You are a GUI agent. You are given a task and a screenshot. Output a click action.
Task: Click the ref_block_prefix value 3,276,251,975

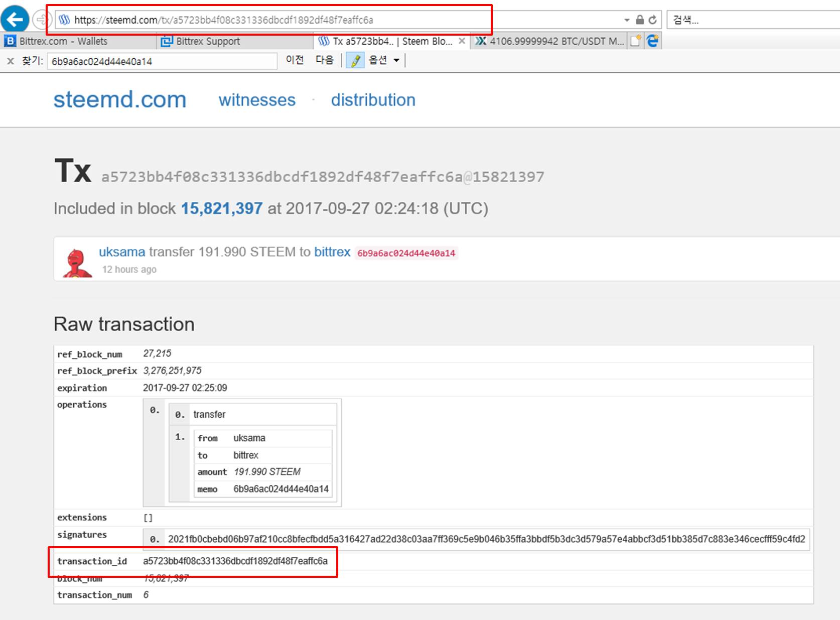[x=172, y=370]
